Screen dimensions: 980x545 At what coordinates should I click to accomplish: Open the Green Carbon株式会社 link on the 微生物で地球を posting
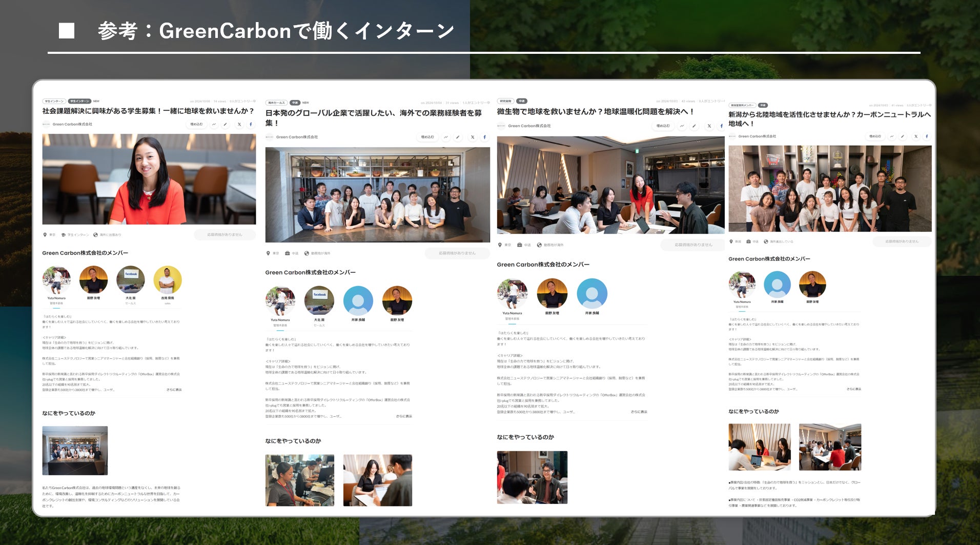coord(529,126)
